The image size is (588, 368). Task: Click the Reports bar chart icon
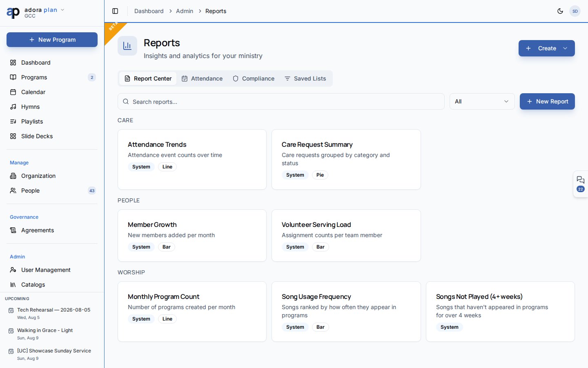(127, 46)
